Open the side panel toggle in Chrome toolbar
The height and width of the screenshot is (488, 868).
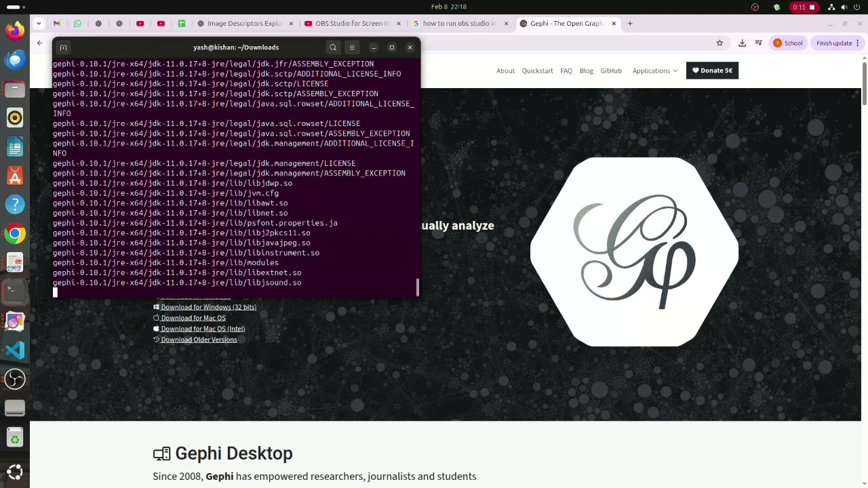click(759, 43)
